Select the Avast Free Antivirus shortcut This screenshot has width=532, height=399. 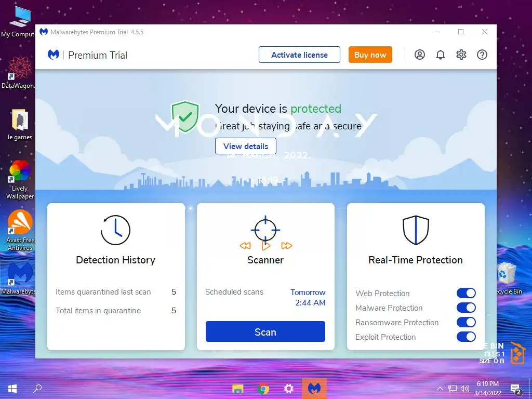pos(20,230)
